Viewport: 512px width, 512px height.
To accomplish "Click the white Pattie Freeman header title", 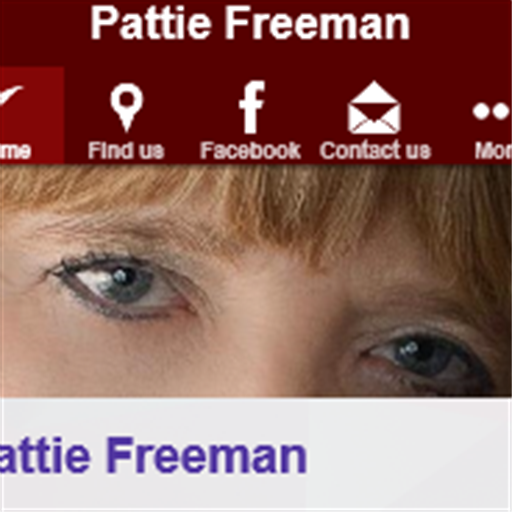I will pyautogui.click(x=250, y=23).
